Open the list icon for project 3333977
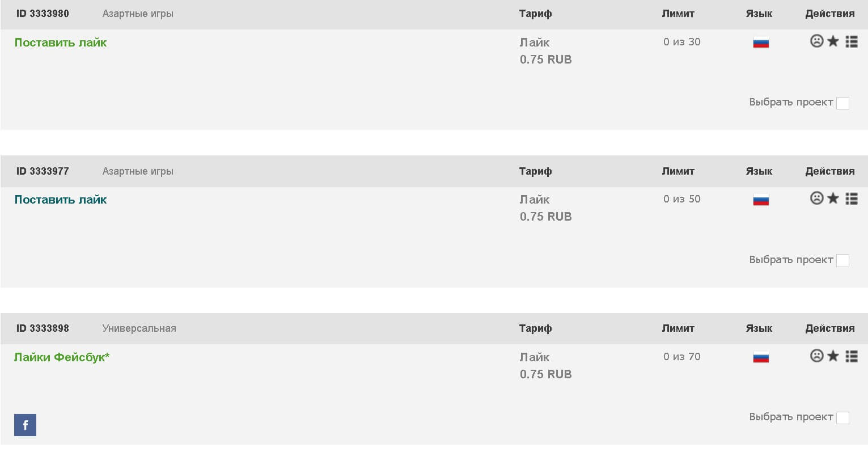 pyautogui.click(x=852, y=198)
